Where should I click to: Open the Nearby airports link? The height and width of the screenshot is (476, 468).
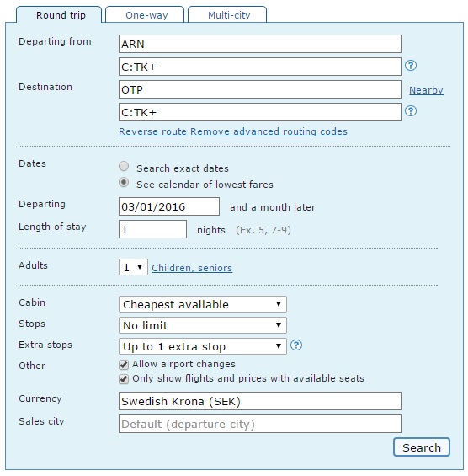(426, 90)
